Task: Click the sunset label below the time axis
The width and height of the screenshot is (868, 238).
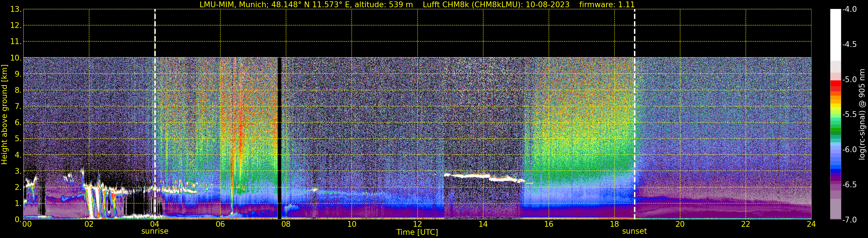Action: click(x=635, y=231)
